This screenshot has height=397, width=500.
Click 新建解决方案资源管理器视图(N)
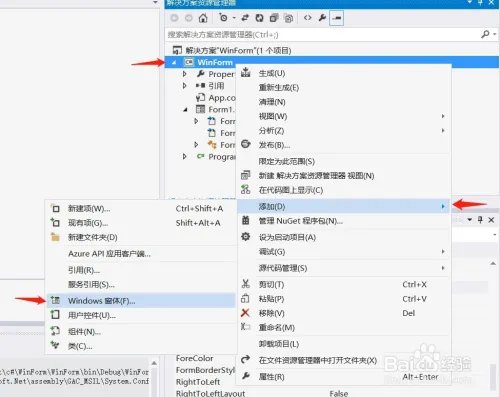click(344, 176)
